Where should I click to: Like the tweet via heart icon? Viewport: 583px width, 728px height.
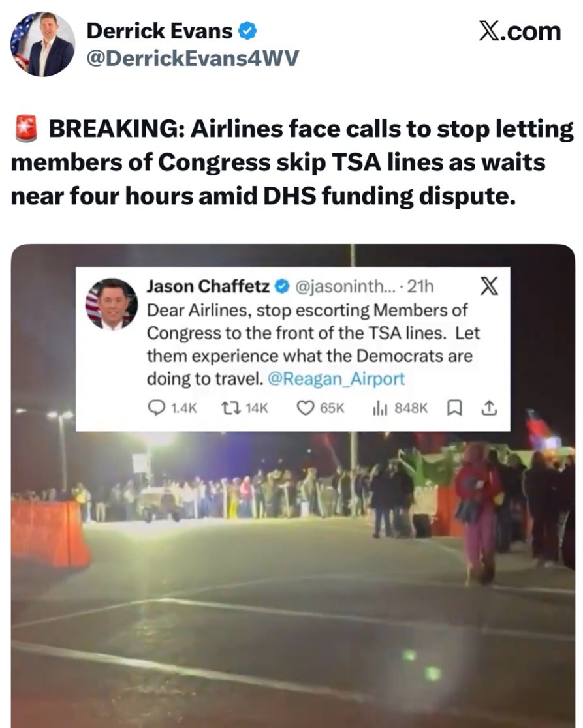point(305,408)
